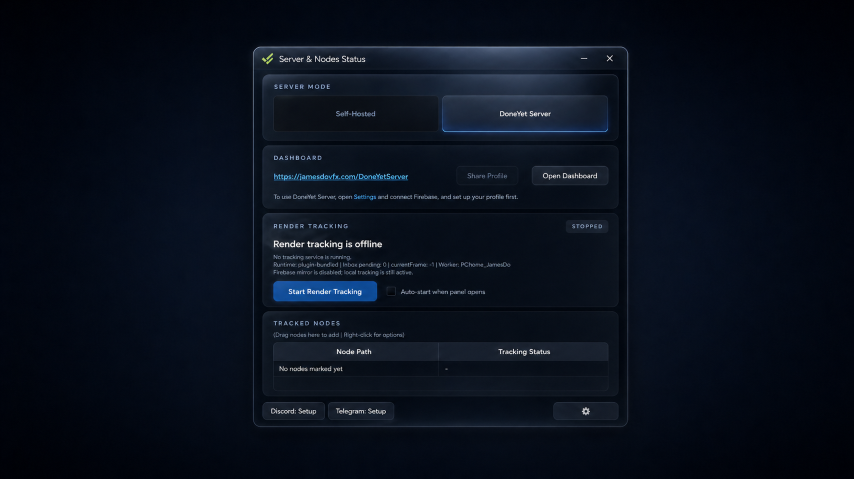The image size is (854, 479).
Task: Click the Server & Nodes Status title
Action: click(322, 59)
